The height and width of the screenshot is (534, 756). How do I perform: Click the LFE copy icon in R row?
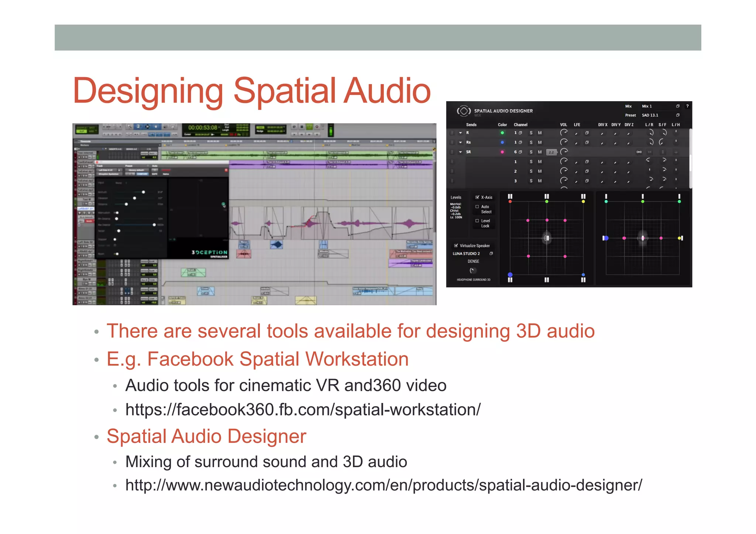tap(587, 133)
